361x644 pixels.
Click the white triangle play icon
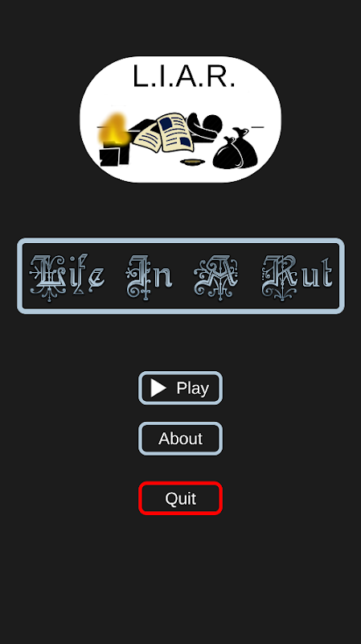tap(158, 388)
